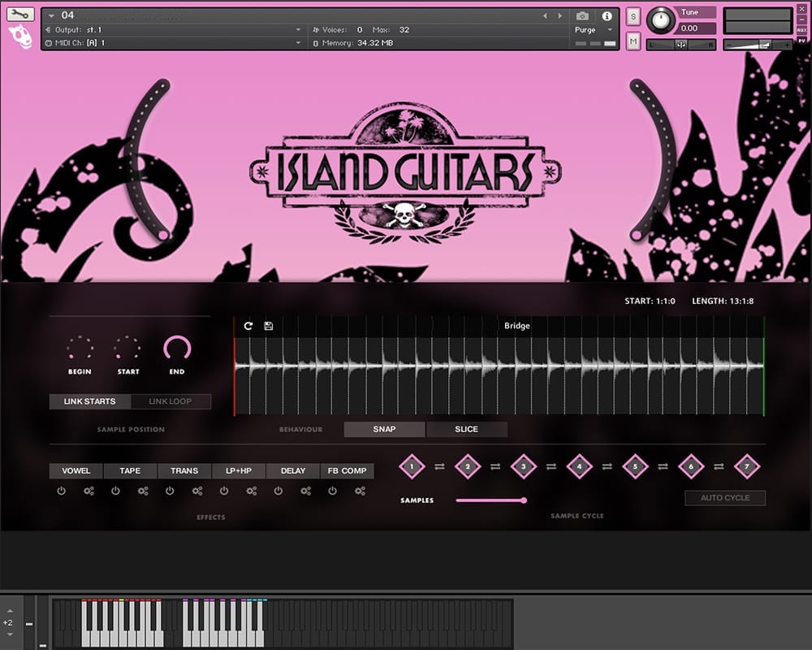This screenshot has height=650, width=812.
Task: Open the VOWEL effect settings gear icon
Action: pos(89,491)
